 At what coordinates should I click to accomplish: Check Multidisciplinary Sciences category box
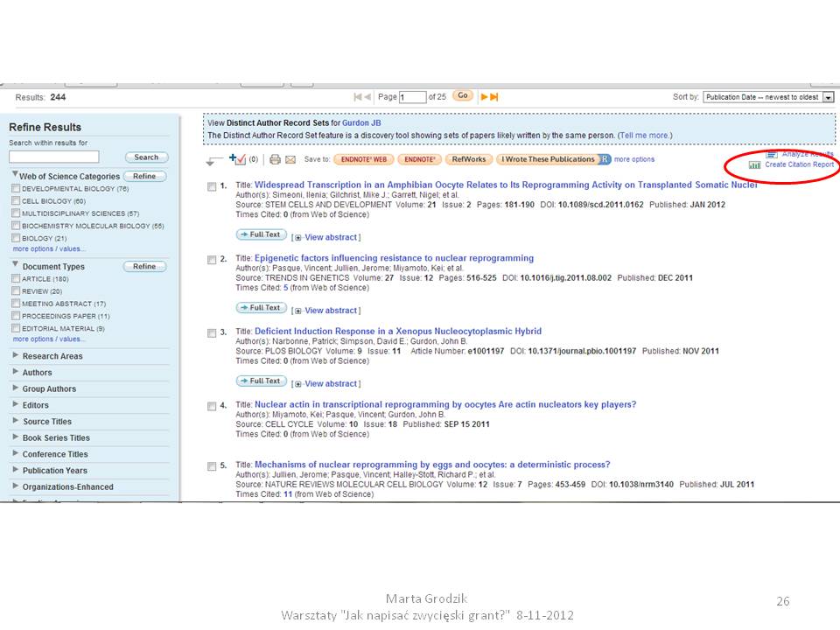(x=16, y=213)
